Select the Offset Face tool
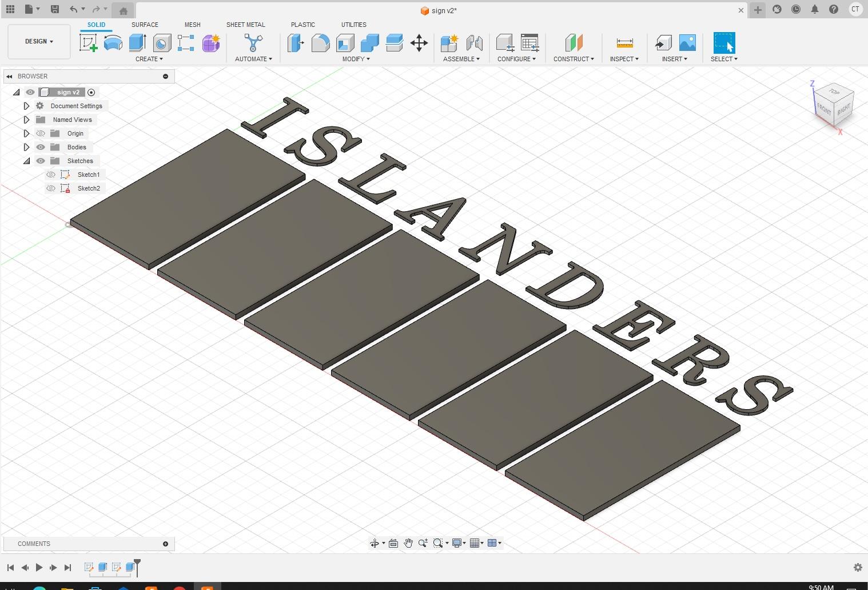This screenshot has height=590, width=868. pos(394,43)
